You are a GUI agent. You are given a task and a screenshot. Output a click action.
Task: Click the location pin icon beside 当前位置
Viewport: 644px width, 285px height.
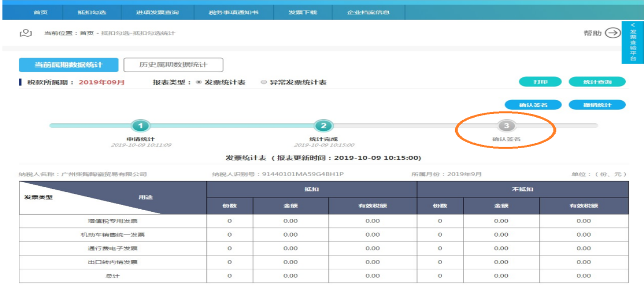25,33
